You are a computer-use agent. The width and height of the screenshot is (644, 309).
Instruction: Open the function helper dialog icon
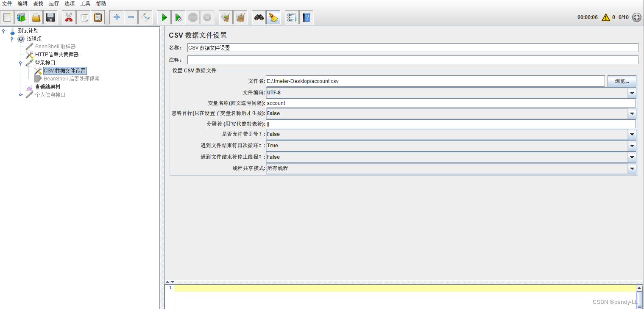[x=291, y=17]
